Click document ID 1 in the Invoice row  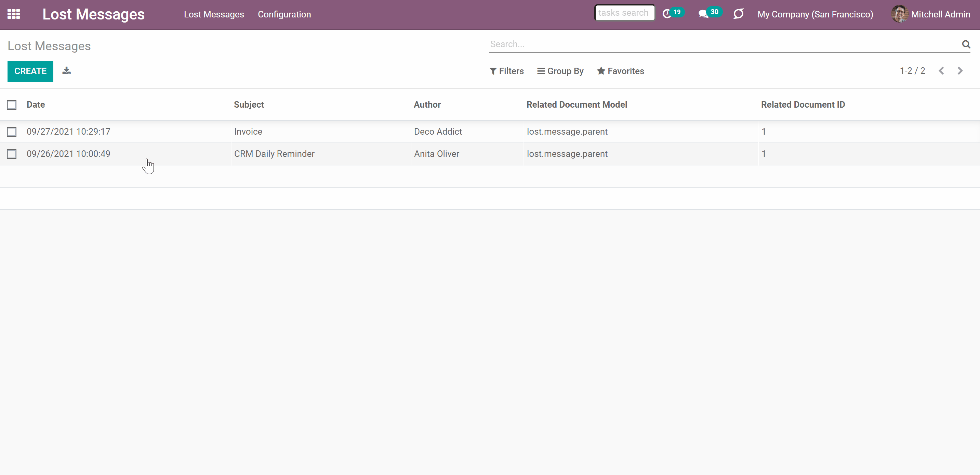(764, 132)
